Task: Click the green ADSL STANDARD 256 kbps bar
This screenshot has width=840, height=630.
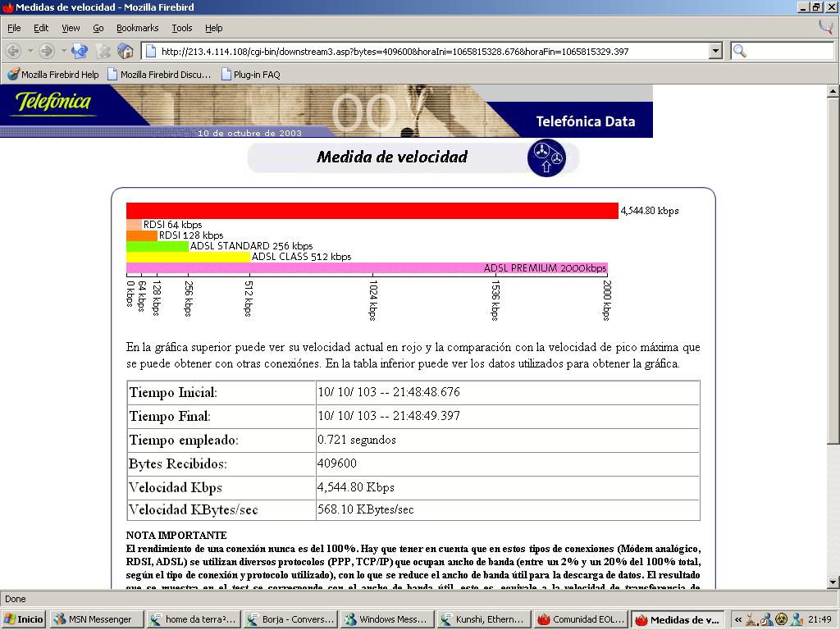Action: (157, 246)
